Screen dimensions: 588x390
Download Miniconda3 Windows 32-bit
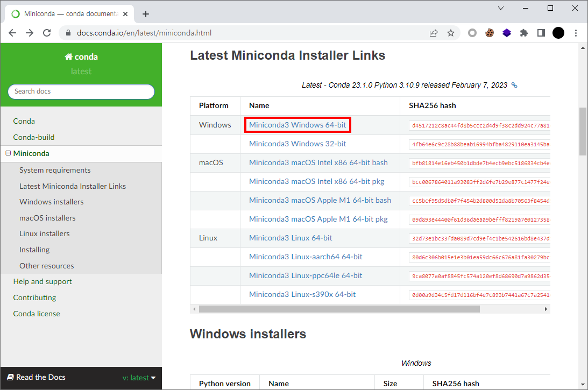coord(297,144)
